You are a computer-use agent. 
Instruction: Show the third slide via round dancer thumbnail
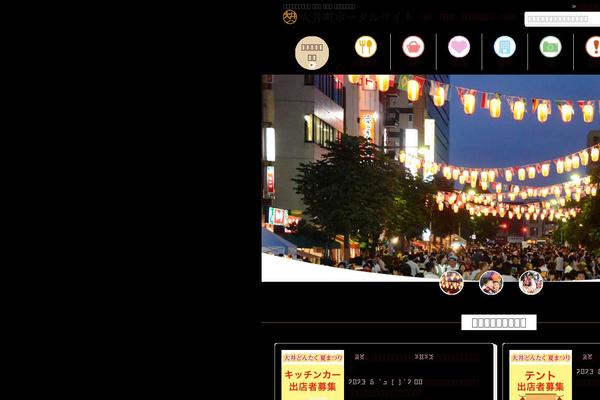tap(531, 283)
